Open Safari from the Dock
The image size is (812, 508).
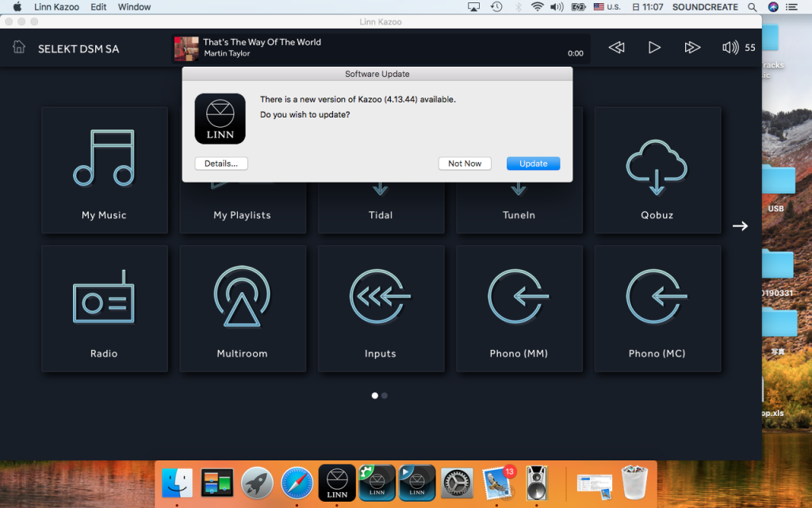pyautogui.click(x=297, y=483)
